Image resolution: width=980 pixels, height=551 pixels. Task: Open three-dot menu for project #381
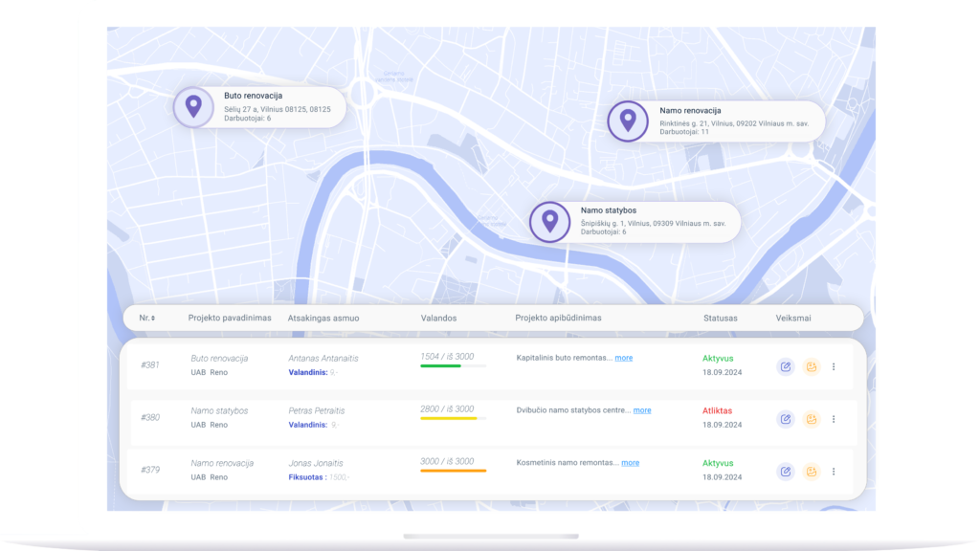[x=834, y=365]
